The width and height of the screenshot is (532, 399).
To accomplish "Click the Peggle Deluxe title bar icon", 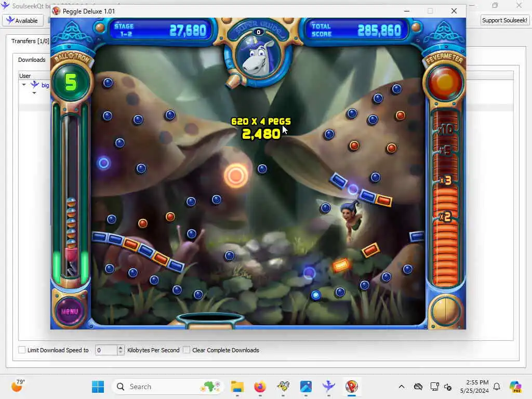I will pos(56,11).
